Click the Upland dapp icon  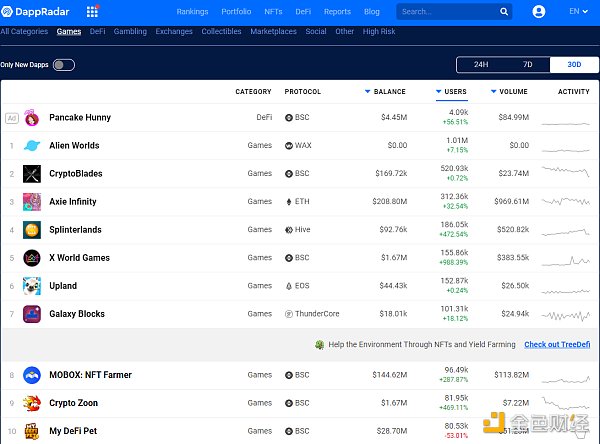[x=31, y=286]
